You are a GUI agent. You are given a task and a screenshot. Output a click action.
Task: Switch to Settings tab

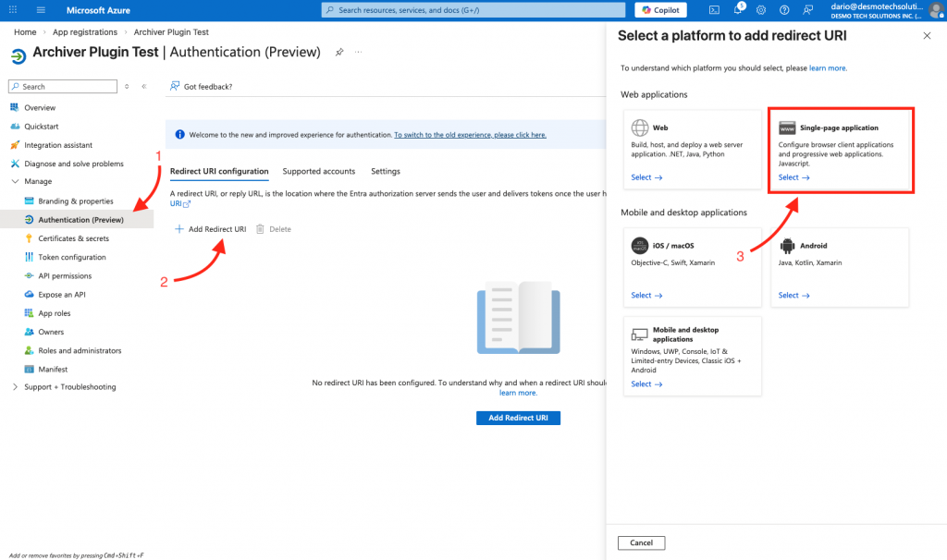[386, 171]
